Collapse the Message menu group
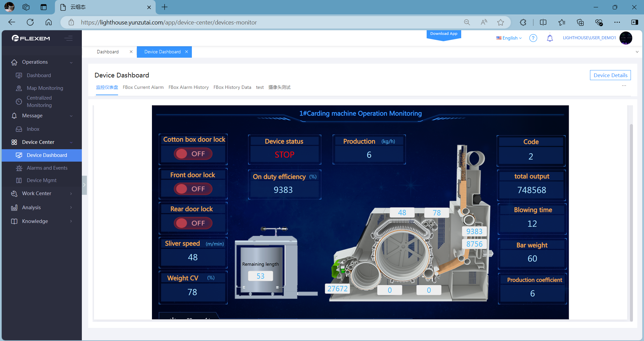Viewport: 644px width, 341px height. (71, 116)
